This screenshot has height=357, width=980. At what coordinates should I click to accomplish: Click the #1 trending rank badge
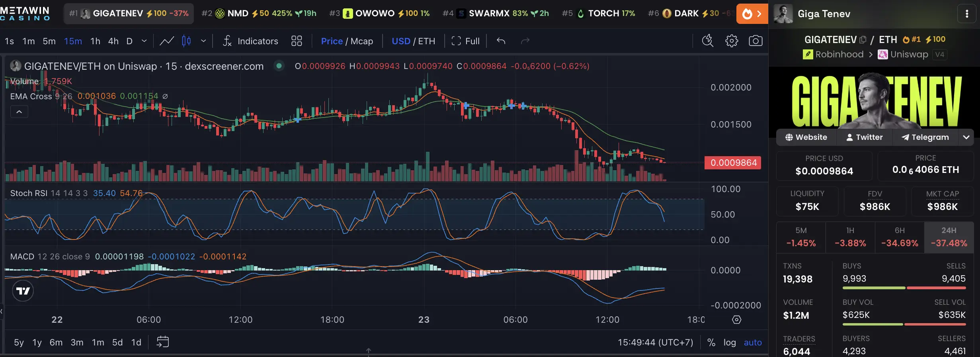tap(912, 39)
